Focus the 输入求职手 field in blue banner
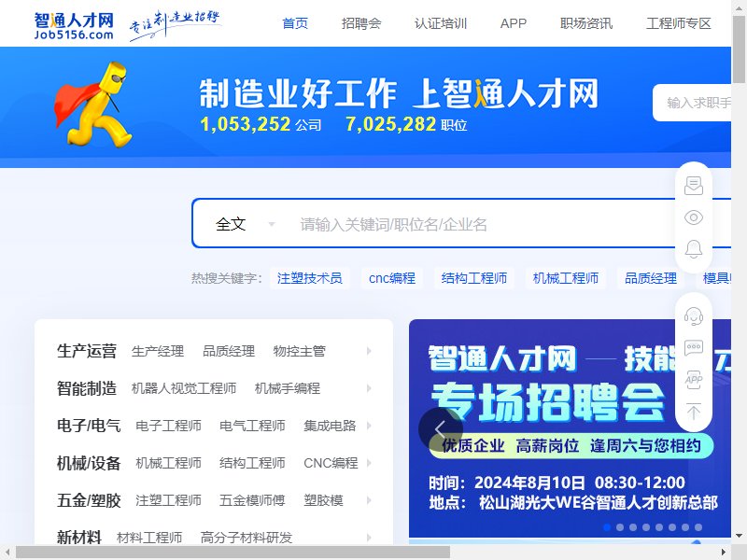This screenshot has height=560, width=747. tap(692, 103)
